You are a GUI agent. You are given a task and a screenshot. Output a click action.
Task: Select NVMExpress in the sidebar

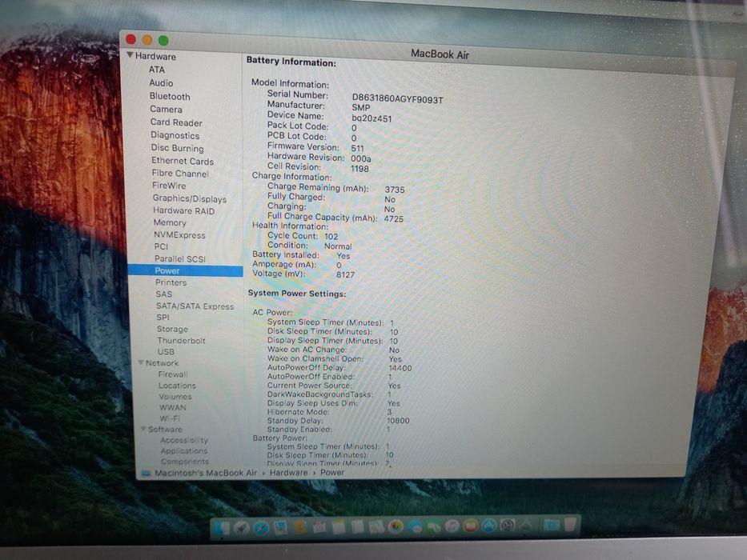pyautogui.click(x=179, y=234)
